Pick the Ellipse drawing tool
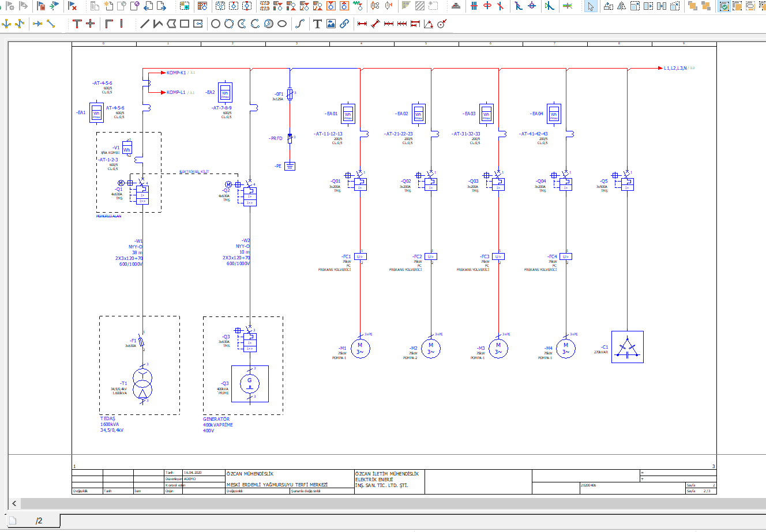Image resolution: width=766 pixels, height=532 pixels. [x=282, y=24]
